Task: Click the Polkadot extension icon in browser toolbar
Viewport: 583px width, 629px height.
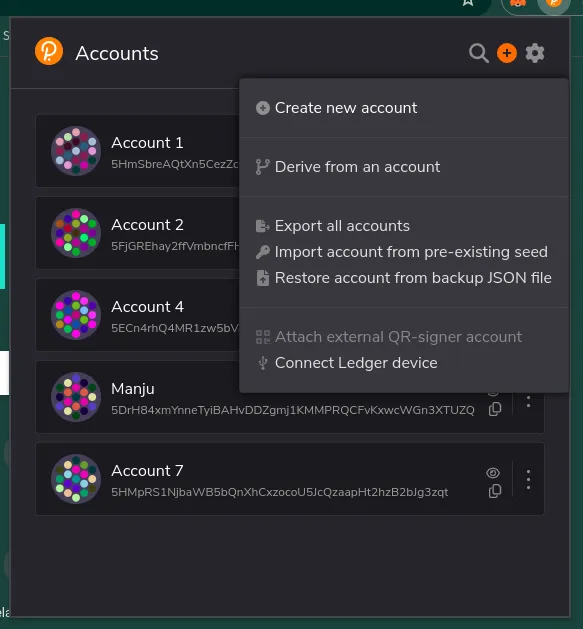Action: (x=554, y=4)
